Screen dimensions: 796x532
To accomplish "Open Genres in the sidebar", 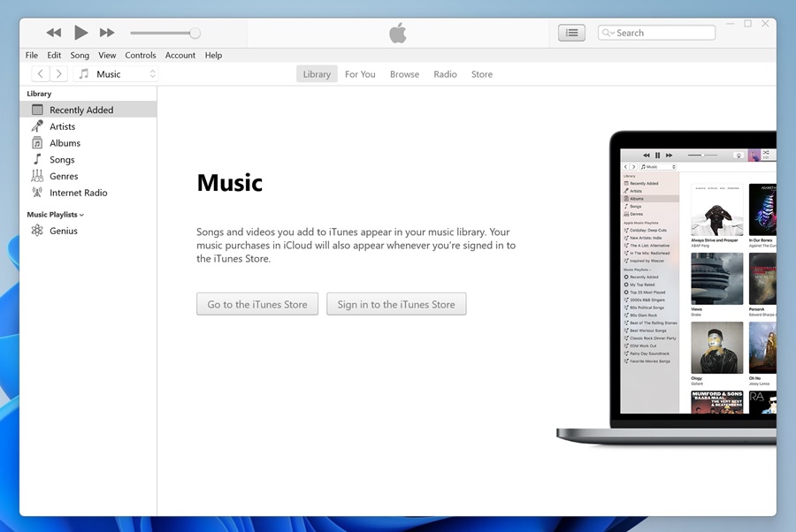I will click(64, 176).
